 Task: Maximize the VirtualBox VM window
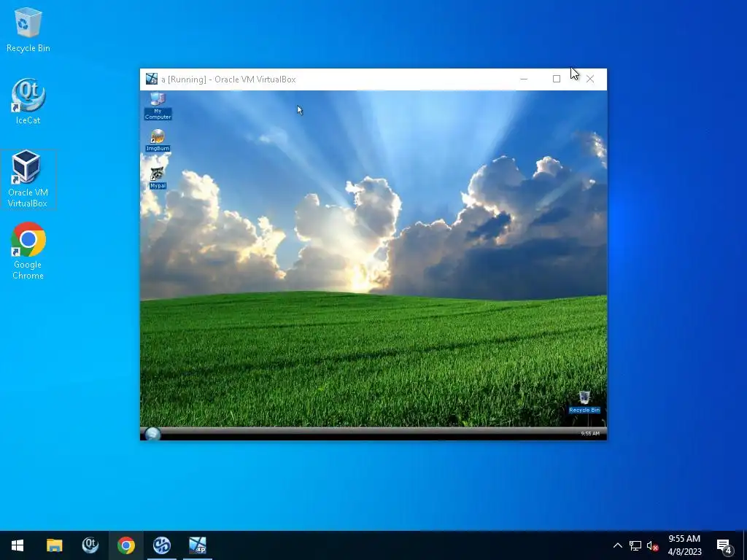[x=557, y=79]
